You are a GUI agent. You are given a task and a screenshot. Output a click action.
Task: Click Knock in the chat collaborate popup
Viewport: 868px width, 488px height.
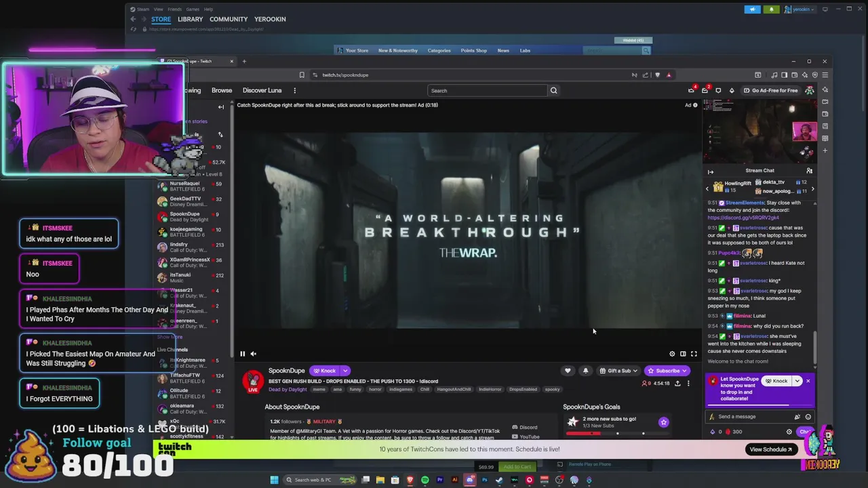click(x=776, y=381)
